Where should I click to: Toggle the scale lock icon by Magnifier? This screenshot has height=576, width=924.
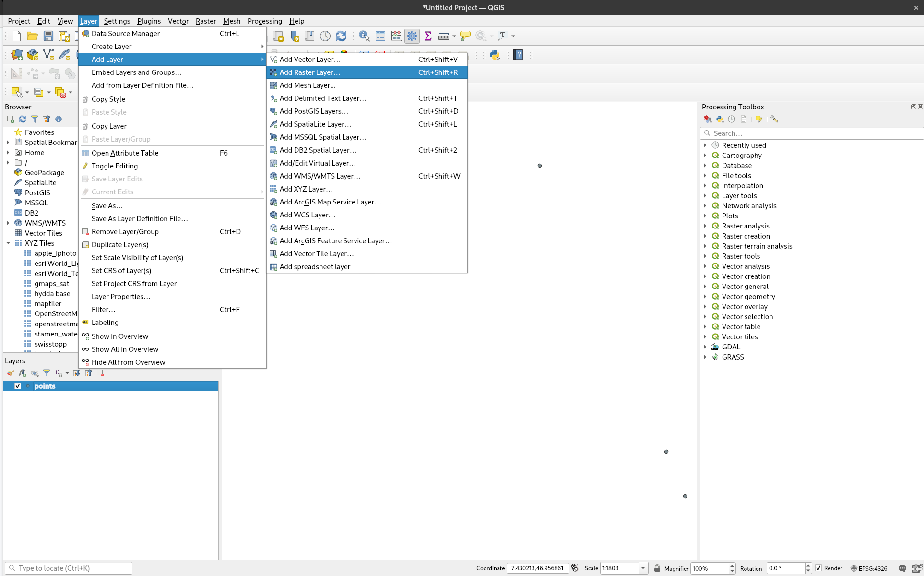[657, 568]
